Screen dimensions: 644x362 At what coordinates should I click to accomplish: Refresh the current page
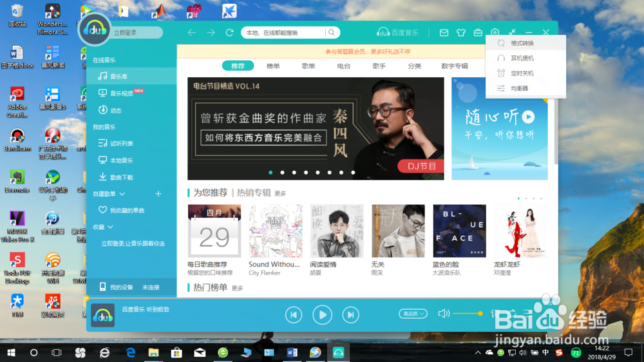[230, 32]
